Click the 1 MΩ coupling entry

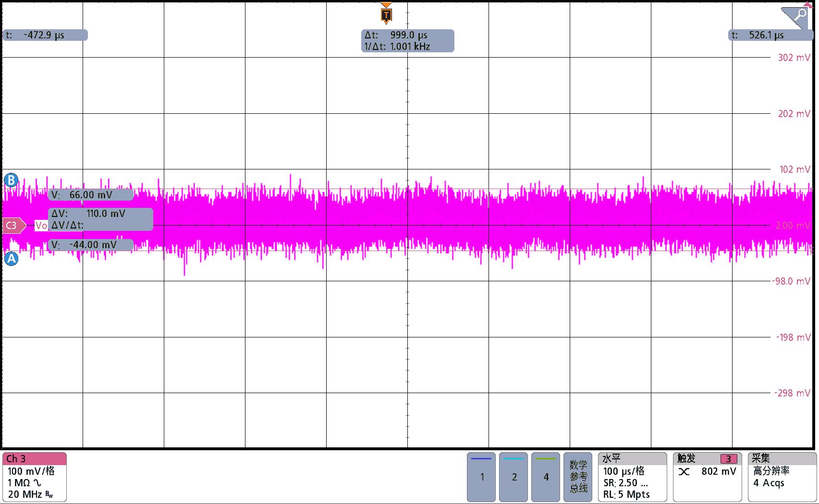(24, 483)
